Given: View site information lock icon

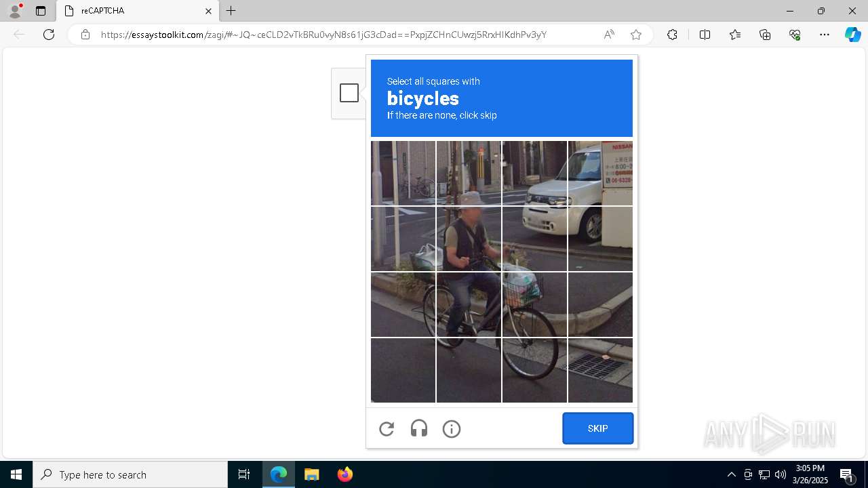Looking at the screenshot, I should click(85, 35).
